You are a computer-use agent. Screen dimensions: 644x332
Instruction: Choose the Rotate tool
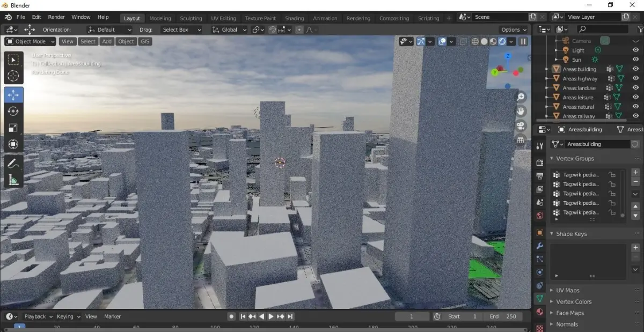click(13, 111)
